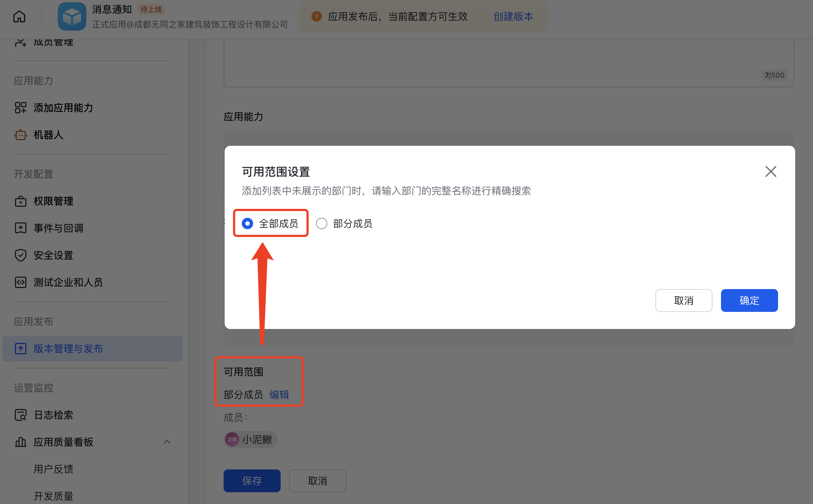The width and height of the screenshot is (813, 504).
Task: Open 版本管理与发布 sidebar item
Action: coord(68,349)
